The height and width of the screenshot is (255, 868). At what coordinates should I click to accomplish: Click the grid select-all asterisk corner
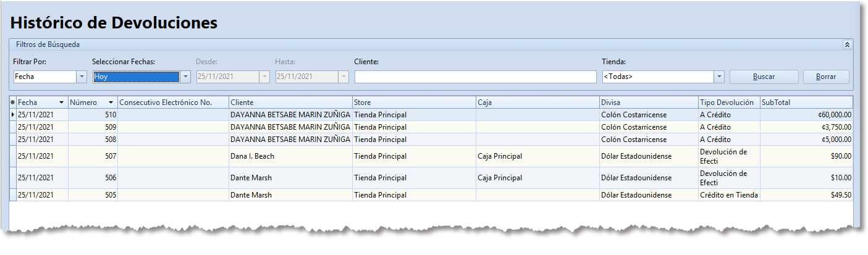coord(13,102)
